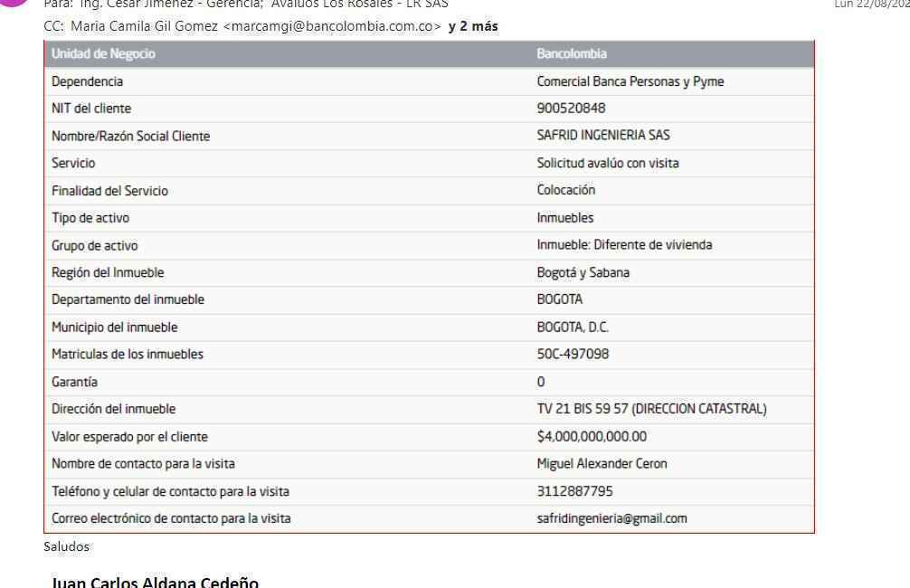The height and width of the screenshot is (588, 910).
Task: Click the expected value $4,000,000,000.00
Action: [x=592, y=437]
